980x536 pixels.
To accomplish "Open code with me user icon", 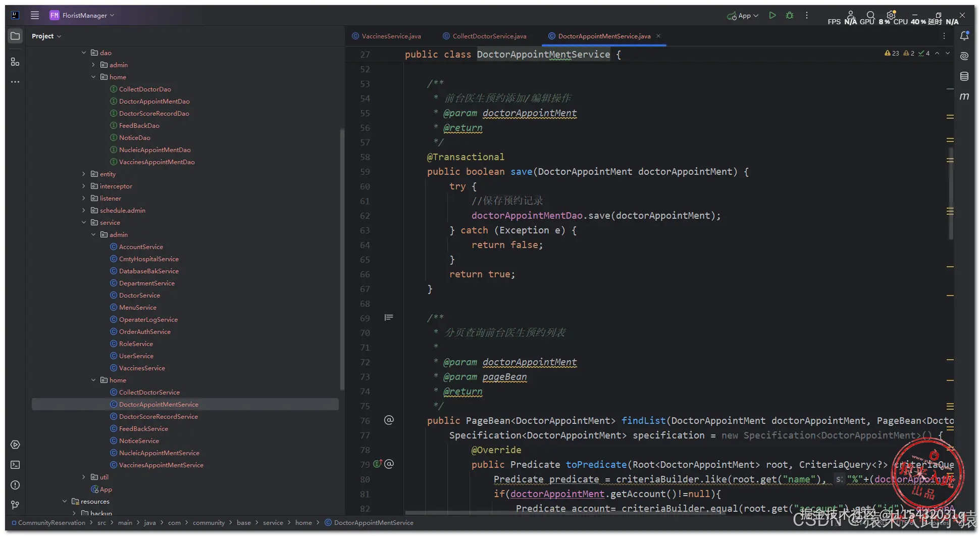I will tap(851, 15).
